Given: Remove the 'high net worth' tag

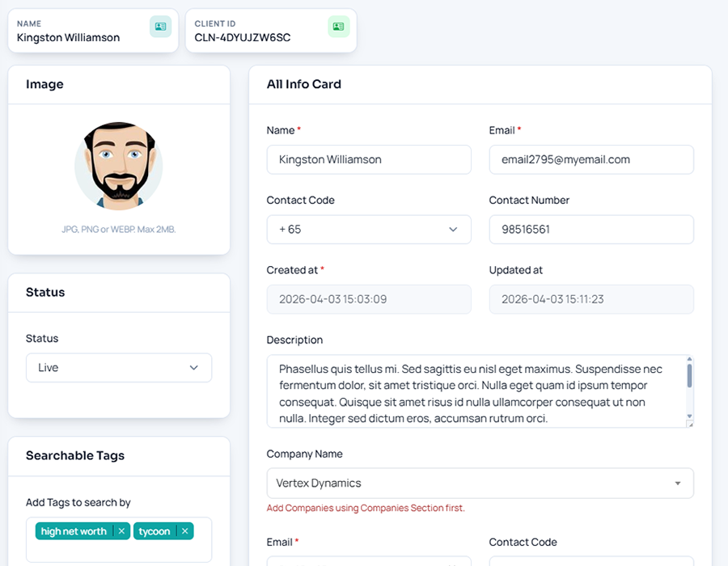Looking at the screenshot, I should tap(121, 531).
